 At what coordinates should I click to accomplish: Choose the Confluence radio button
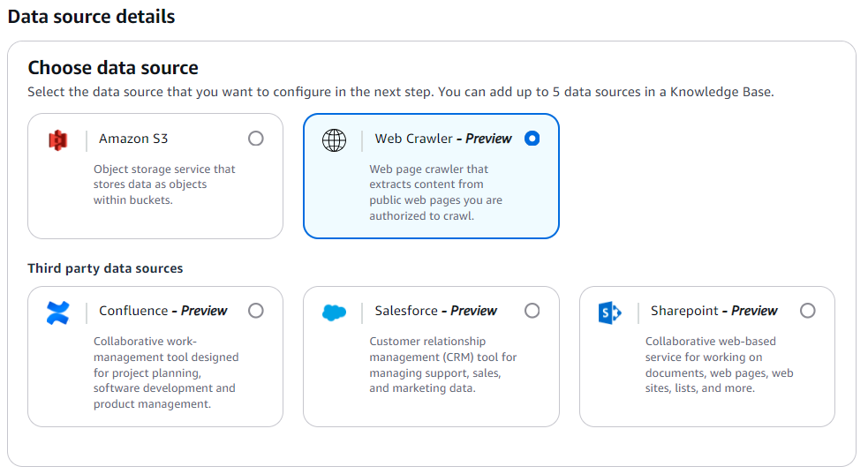point(256,311)
